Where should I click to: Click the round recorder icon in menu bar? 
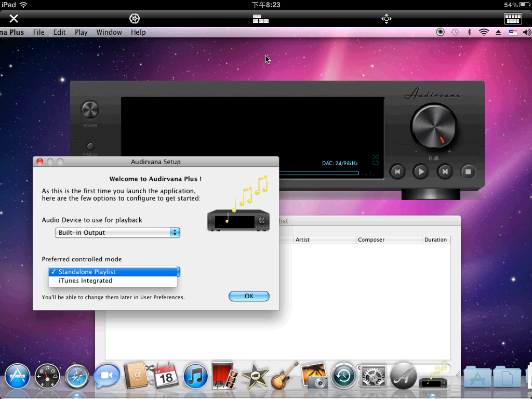click(x=440, y=32)
